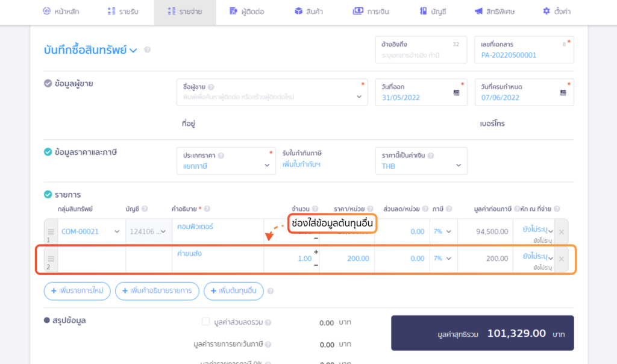
Task: Click the เพิ่มรายการใหม่ add item button
Action: (77, 291)
